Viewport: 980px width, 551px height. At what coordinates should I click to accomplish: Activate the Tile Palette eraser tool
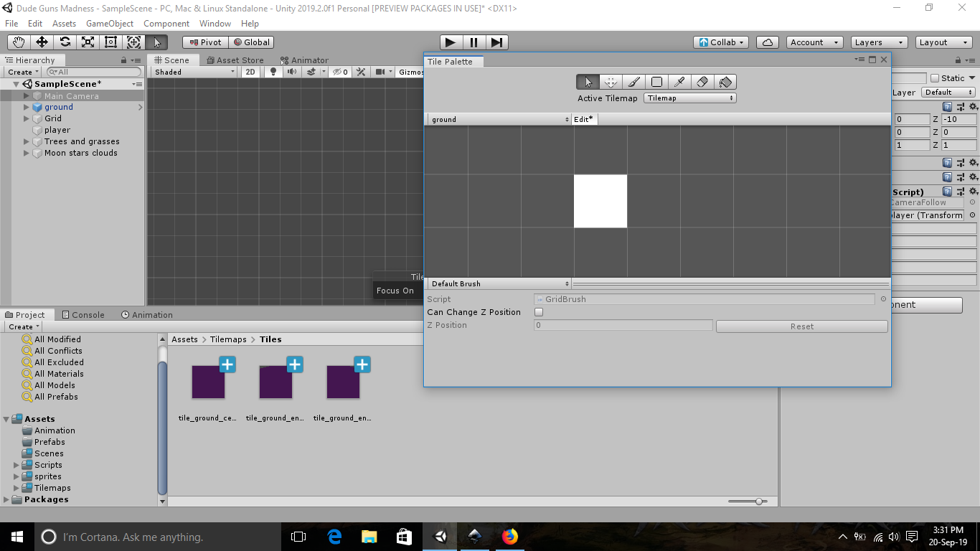(702, 82)
